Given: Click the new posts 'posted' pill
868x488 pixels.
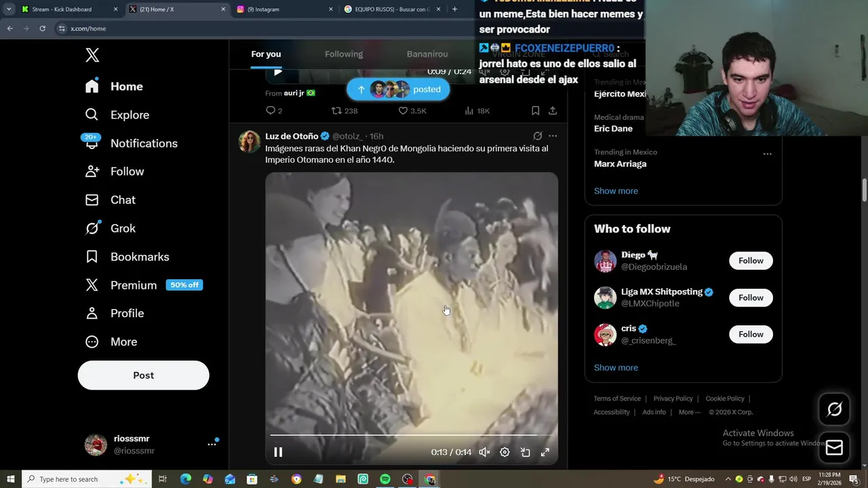Looking at the screenshot, I should tap(398, 89).
